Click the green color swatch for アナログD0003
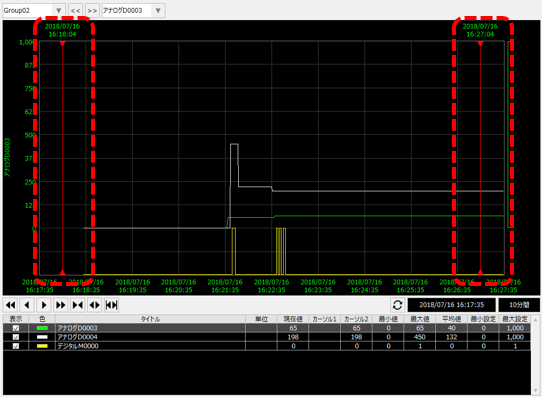The width and height of the screenshot is (543, 397). (x=42, y=328)
